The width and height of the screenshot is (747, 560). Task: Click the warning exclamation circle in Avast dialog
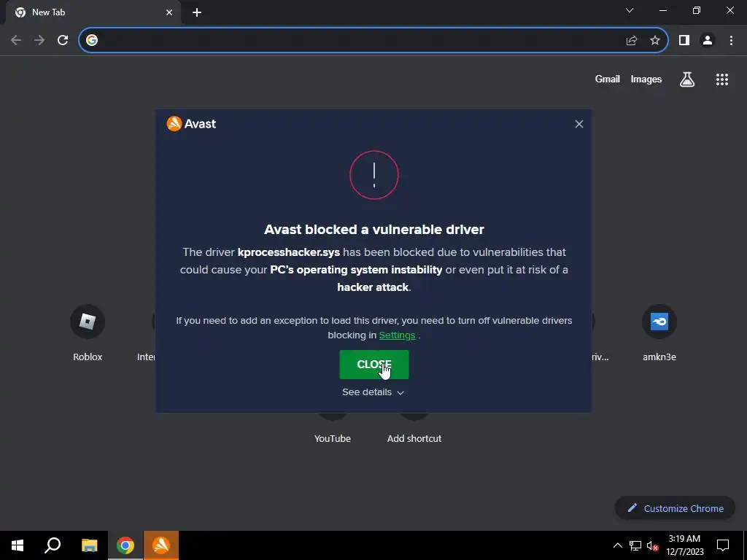[374, 175]
